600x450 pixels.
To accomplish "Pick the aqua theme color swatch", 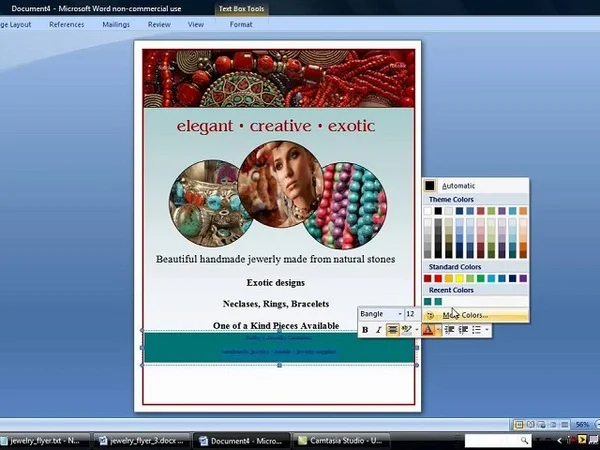I will (513, 211).
